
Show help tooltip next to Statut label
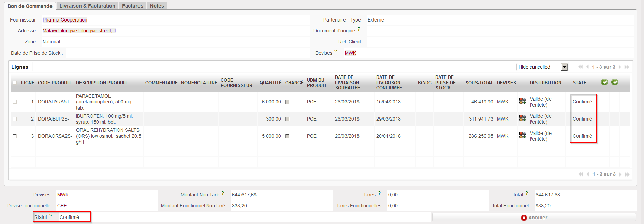coord(51,215)
